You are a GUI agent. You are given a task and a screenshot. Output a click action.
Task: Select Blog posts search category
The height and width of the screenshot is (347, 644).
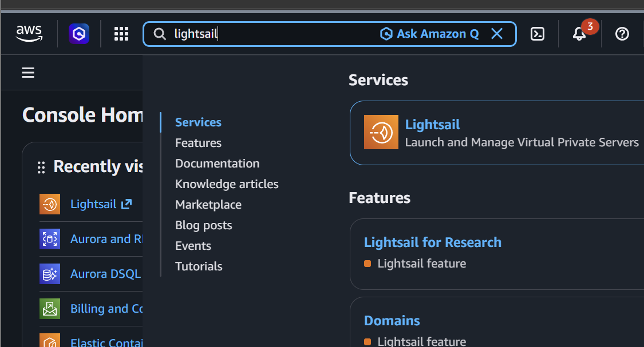203,225
